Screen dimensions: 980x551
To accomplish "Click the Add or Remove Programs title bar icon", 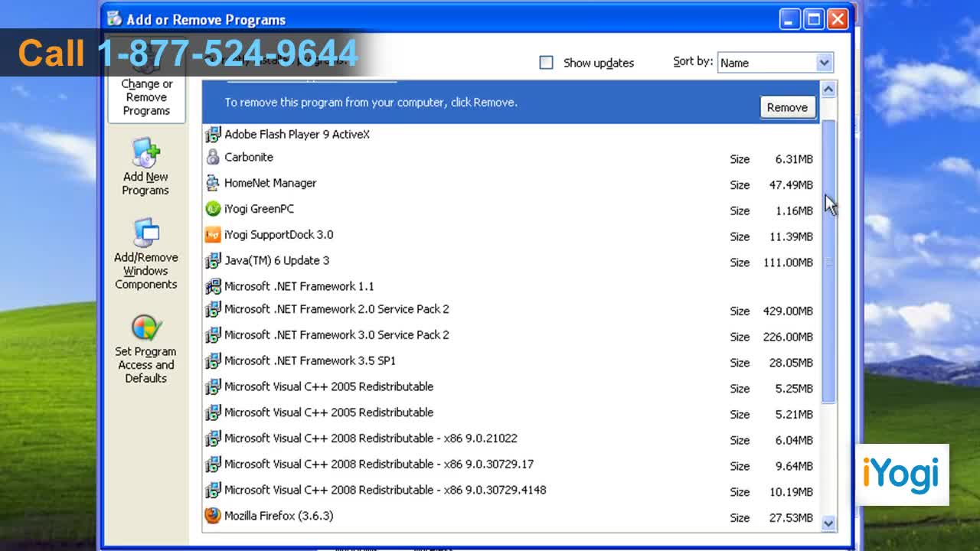I will [114, 19].
